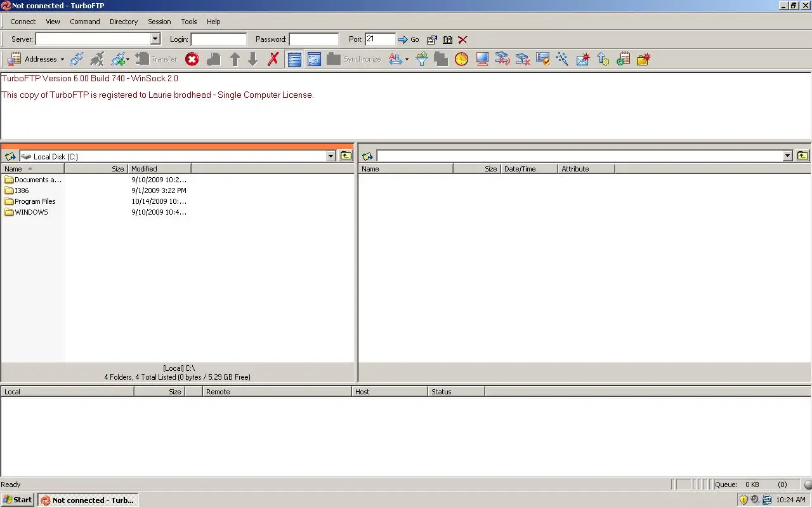Click the TurboFTP taskbar button

(88, 500)
